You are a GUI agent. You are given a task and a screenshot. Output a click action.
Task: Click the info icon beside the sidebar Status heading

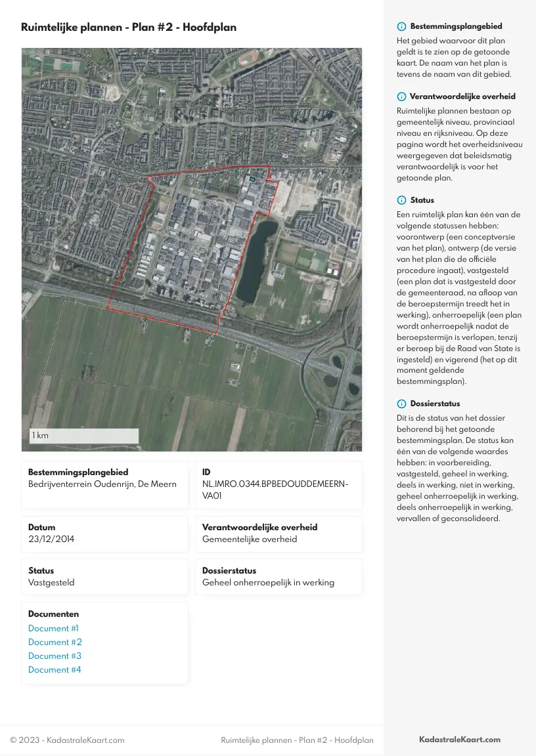(x=401, y=200)
